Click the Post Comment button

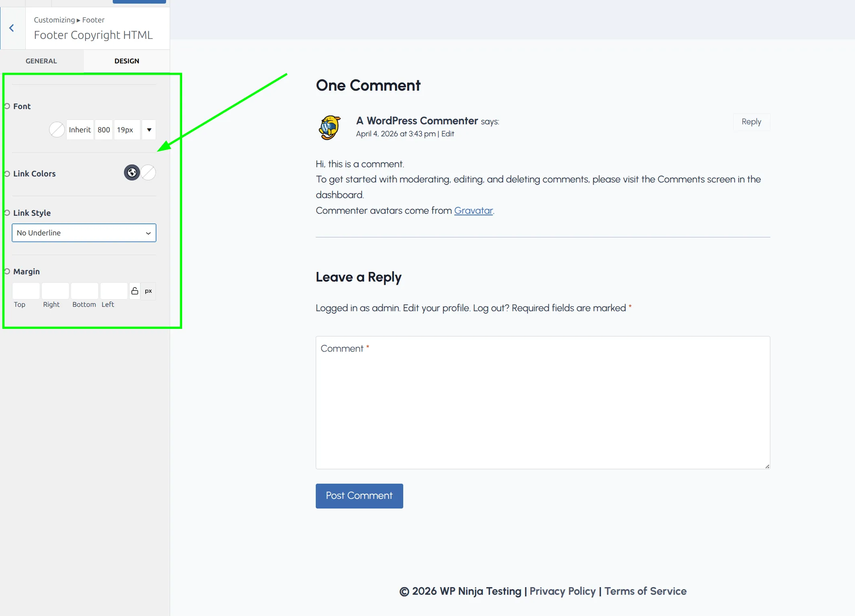359,496
